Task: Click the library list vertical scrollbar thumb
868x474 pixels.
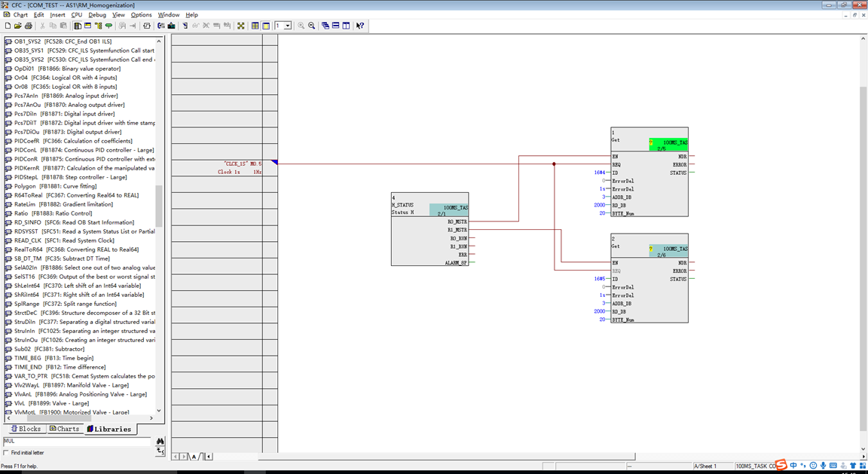Action: [159, 206]
